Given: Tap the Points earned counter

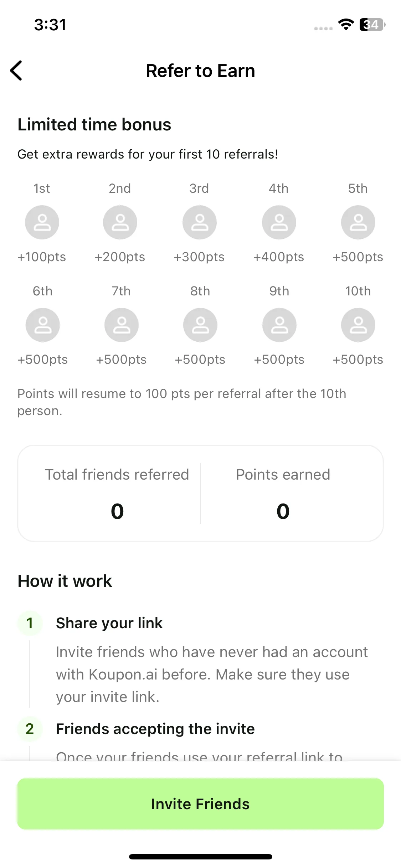Looking at the screenshot, I should (283, 493).
